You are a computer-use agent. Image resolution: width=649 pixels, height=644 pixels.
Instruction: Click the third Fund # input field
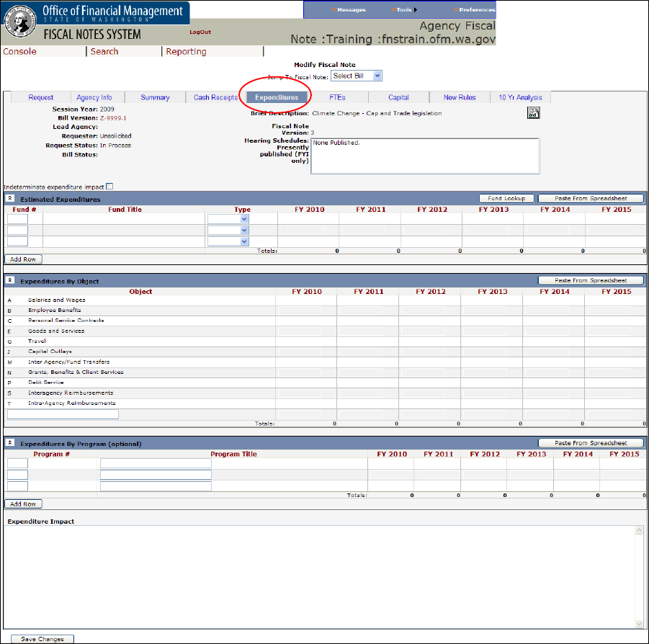[x=17, y=241]
